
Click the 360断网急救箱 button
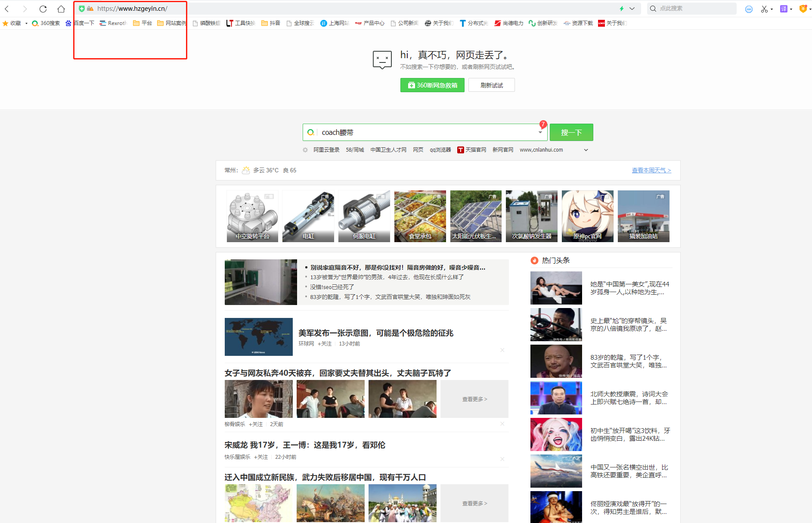[x=432, y=85]
